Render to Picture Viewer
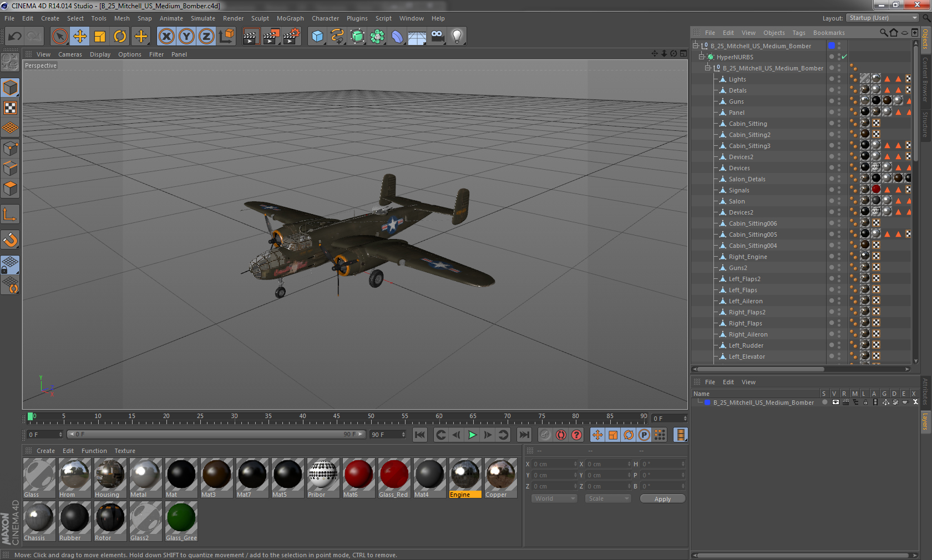932x560 pixels. [x=271, y=37]
